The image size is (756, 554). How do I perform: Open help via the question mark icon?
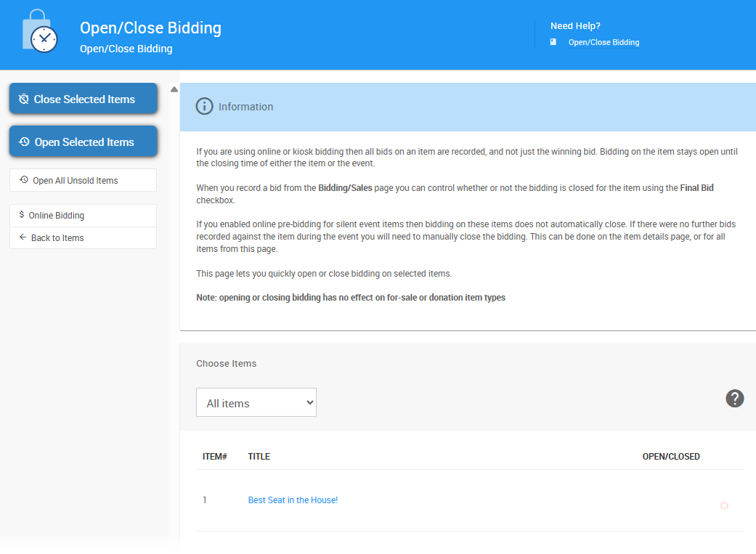click(x=734, y=398)
